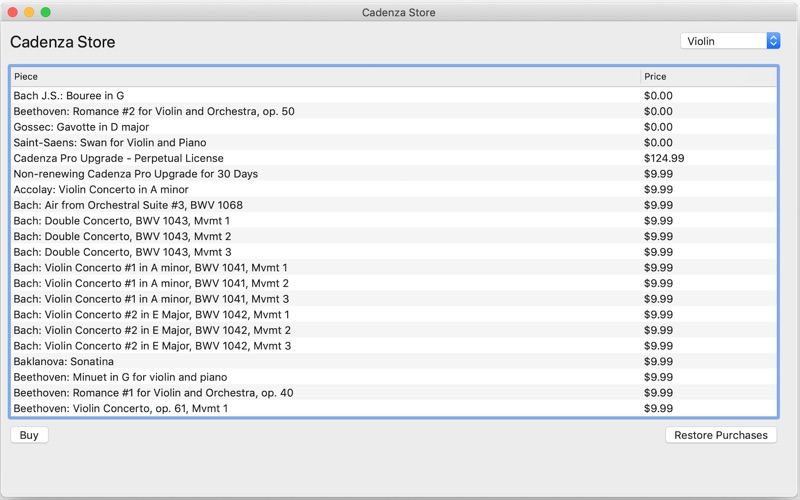The width and height of the screenshot is (800, 500).
Task: Select Bach Violin Concerto #1 BWV 1041 Mvmt 3
Action: [x=393, y=299]
